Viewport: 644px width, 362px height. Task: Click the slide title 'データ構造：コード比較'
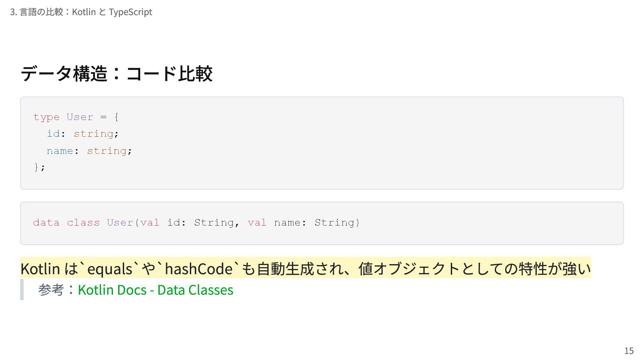[116, 73]
